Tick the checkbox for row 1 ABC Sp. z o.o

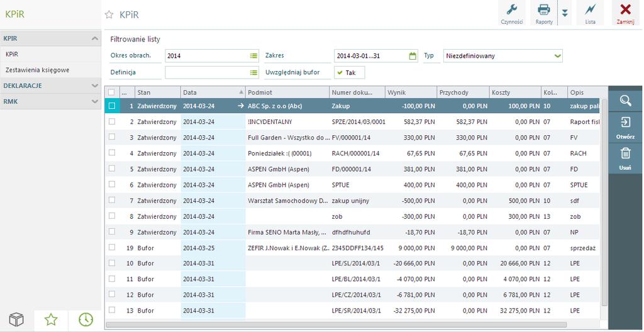pos(112,106)
